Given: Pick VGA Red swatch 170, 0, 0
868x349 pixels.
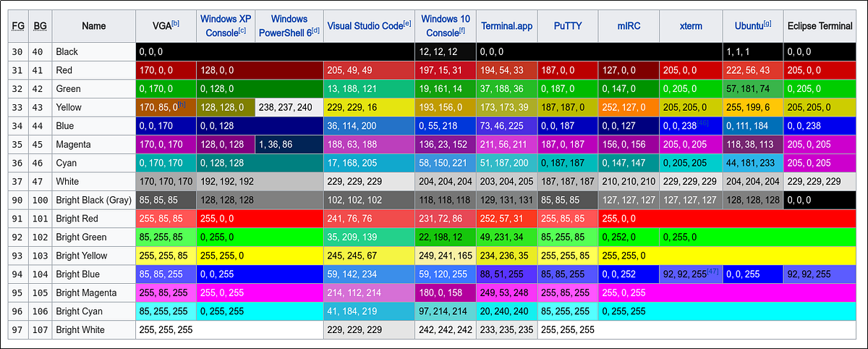Looking at the screenshot, I should click(x=166, y=70).
